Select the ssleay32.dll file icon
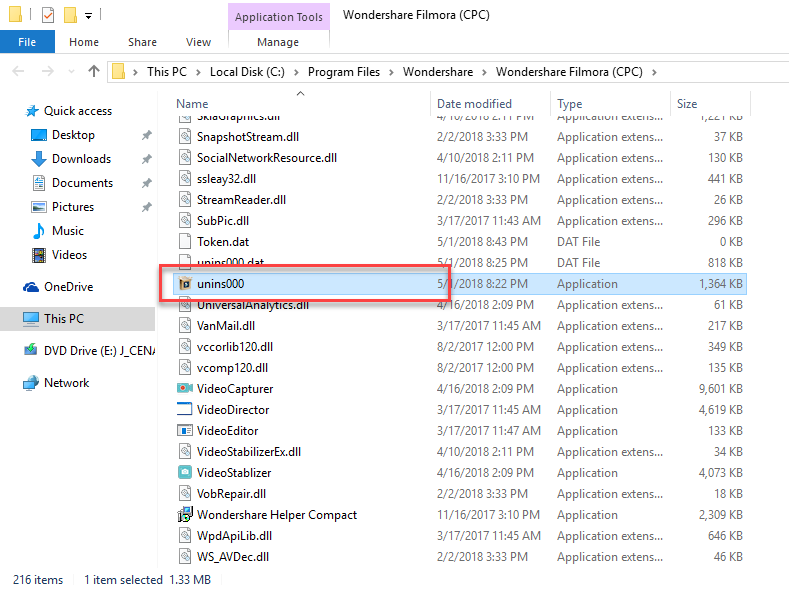789x591 pixels. (x=185, y=179)
